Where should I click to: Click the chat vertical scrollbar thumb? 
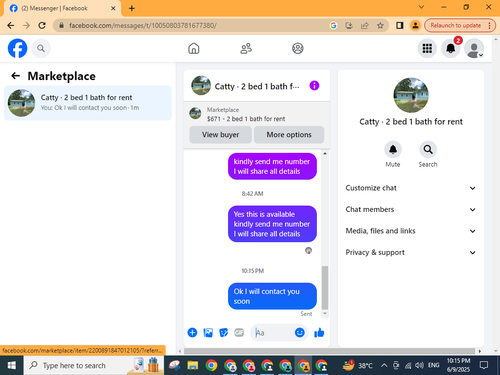[325, 287]
